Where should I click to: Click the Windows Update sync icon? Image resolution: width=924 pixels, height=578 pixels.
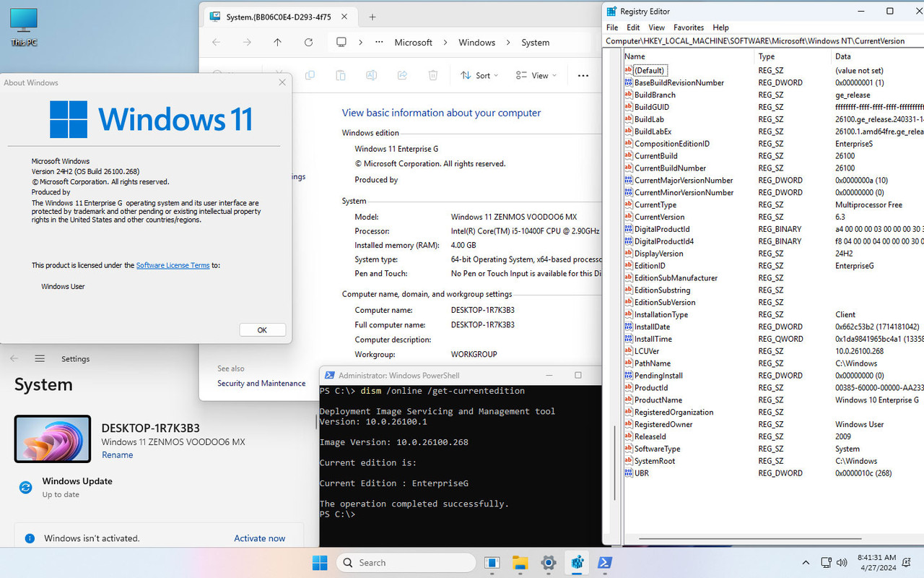tap(26, 488)
